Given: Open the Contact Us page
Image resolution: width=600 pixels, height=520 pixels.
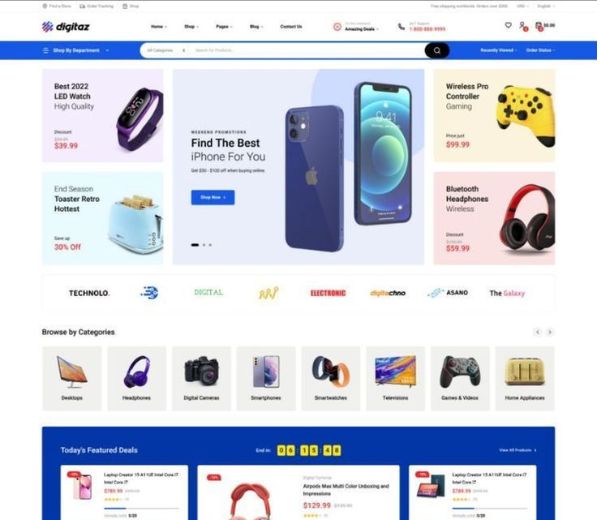Looking at the screenshot, I should 291,26.
